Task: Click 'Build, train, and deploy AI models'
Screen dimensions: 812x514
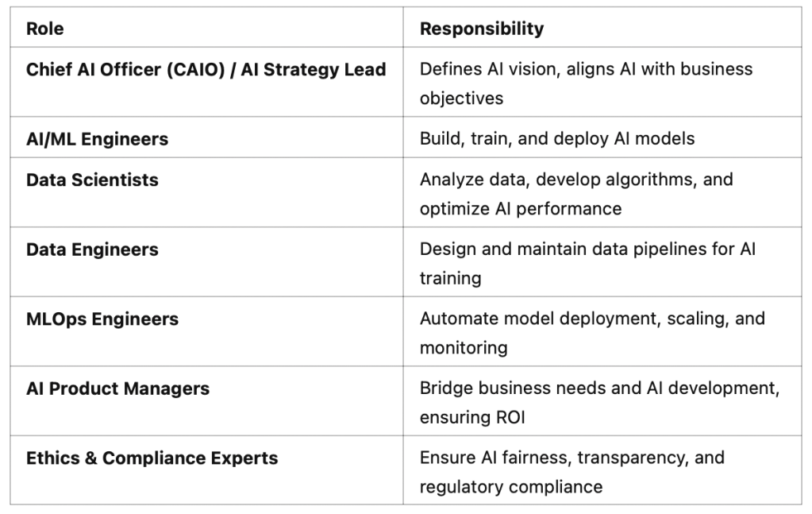Action: (556, 139)
